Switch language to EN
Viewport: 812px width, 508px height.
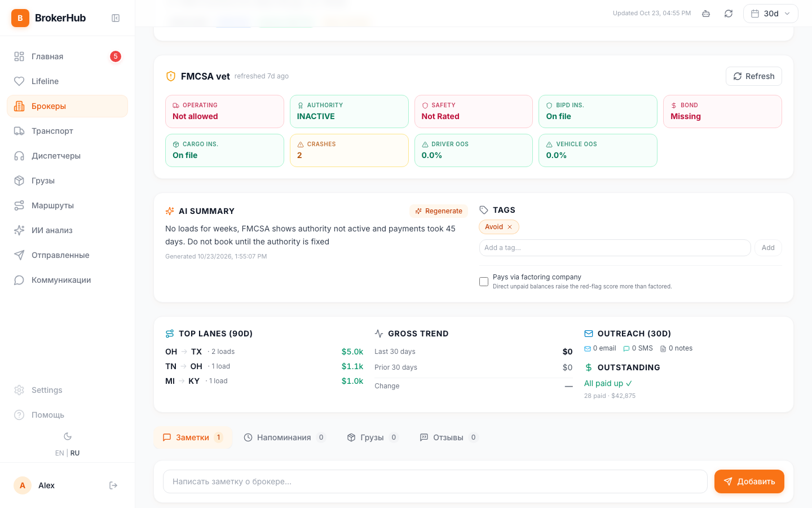59,453
